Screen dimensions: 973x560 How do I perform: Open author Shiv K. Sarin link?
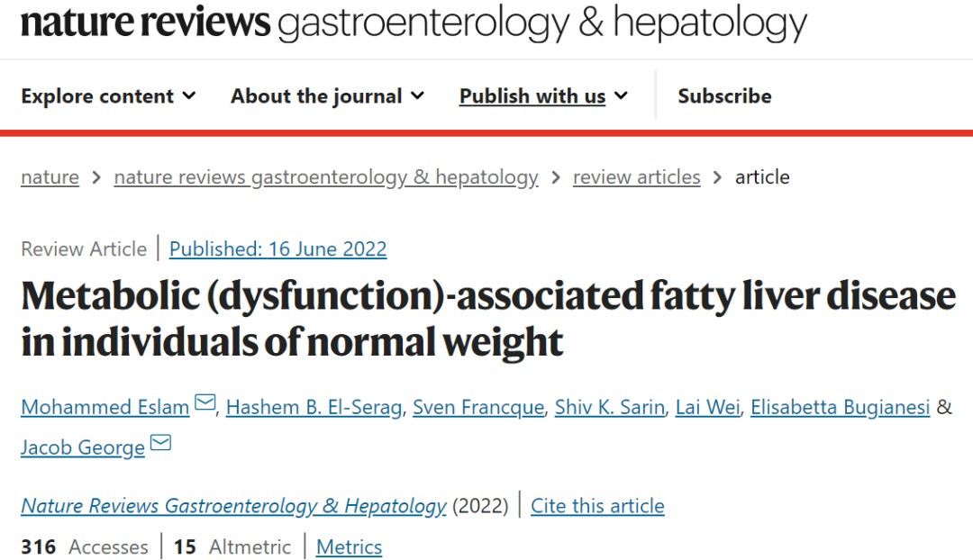tap(610, 408)
